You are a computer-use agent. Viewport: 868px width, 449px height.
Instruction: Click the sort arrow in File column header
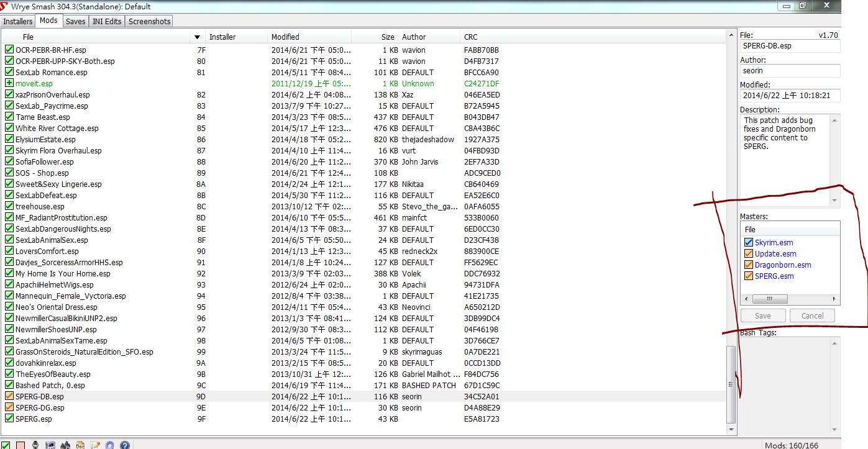click(198, 37)
